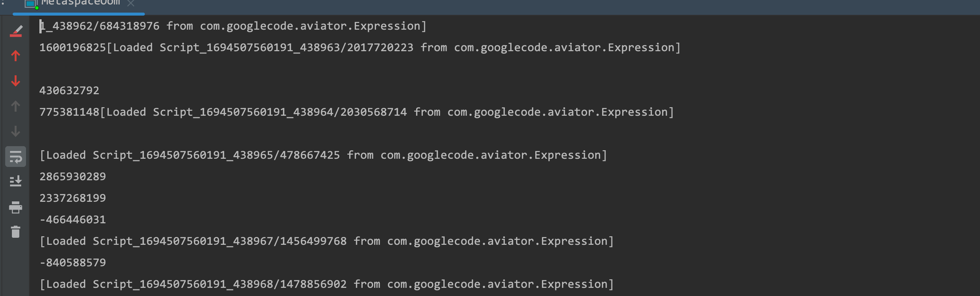Click the gray up stack trace arrow
The width and height of the screenshot is (980, 296).
pyautogui.click(x=16, y=106)
